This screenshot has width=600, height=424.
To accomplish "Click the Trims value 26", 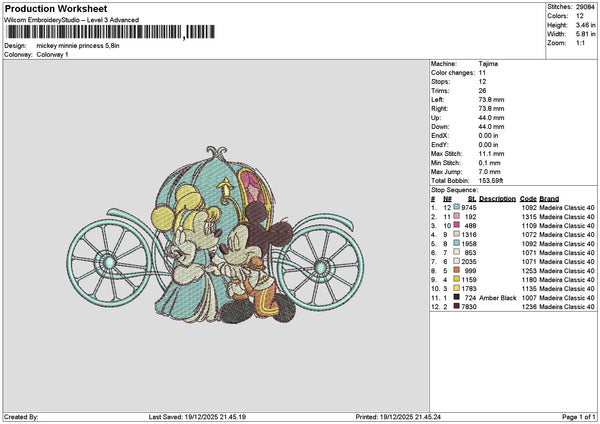I will [482, 91].
